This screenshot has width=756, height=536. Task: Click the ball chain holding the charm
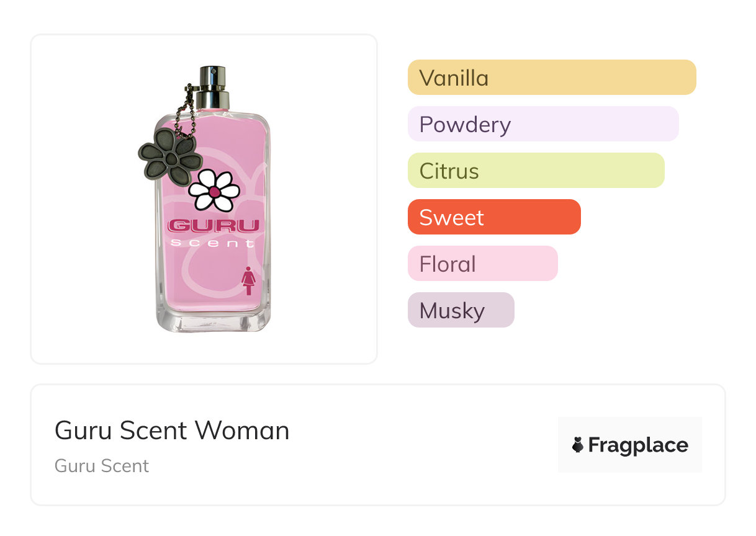click(184, 109)
